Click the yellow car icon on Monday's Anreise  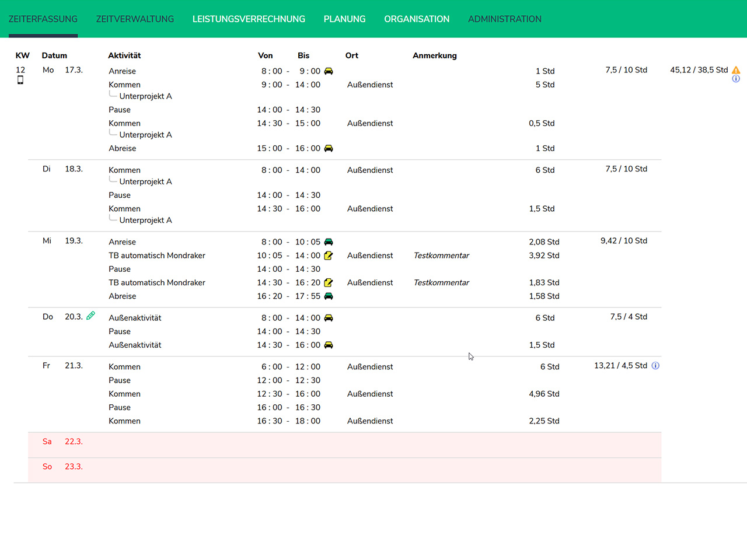click(329, 71)
